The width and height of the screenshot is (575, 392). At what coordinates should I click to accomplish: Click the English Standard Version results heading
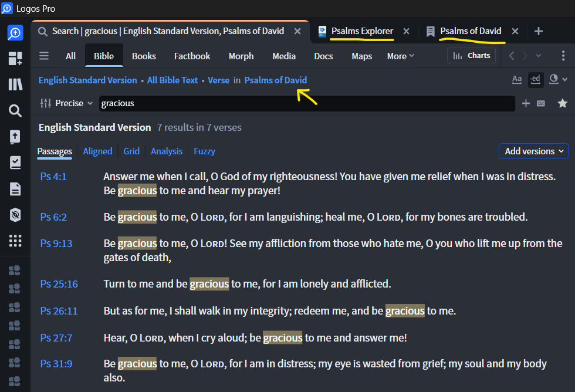pos(94,127)
